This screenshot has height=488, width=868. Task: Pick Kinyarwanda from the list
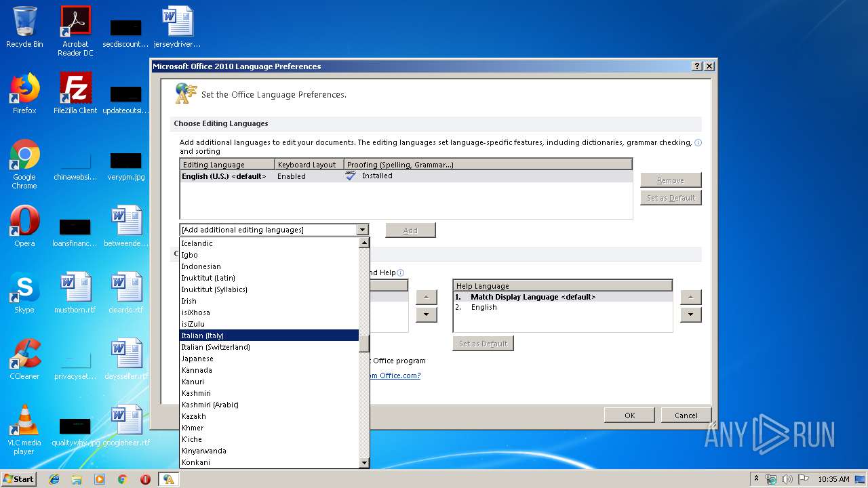click(x=269, y=451)
